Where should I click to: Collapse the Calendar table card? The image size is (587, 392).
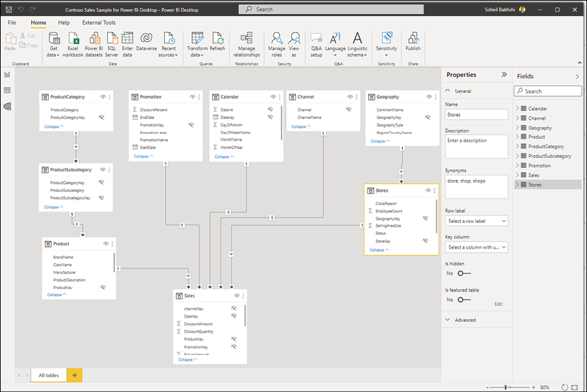[x=224, y=157]
